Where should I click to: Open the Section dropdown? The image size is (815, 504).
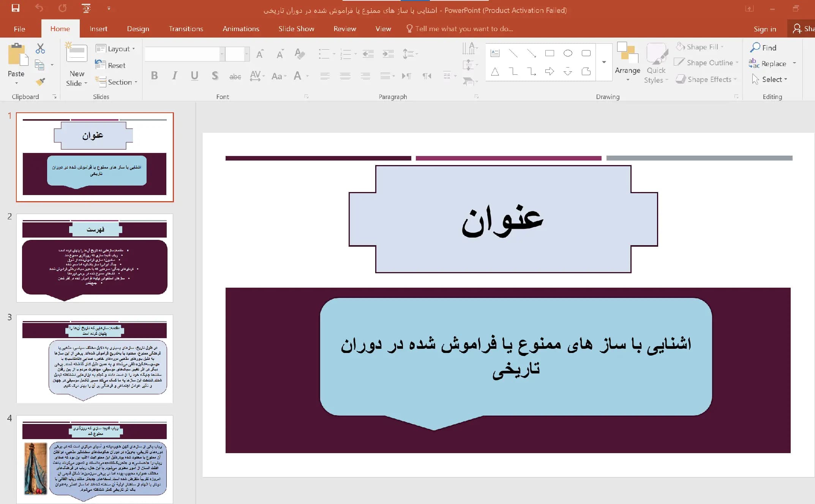pyautogui.click(x=116, y=82)
